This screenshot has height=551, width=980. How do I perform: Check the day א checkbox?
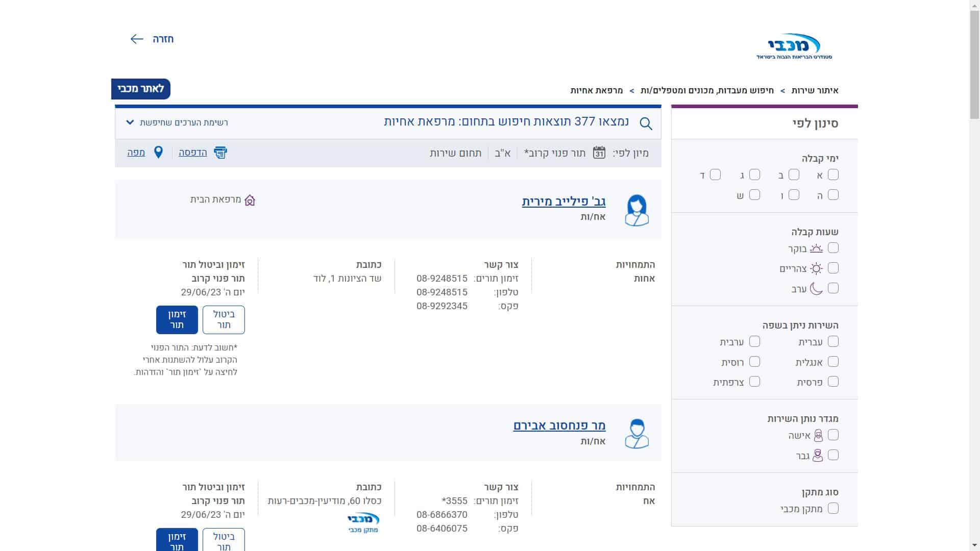(x=833, y=175)
